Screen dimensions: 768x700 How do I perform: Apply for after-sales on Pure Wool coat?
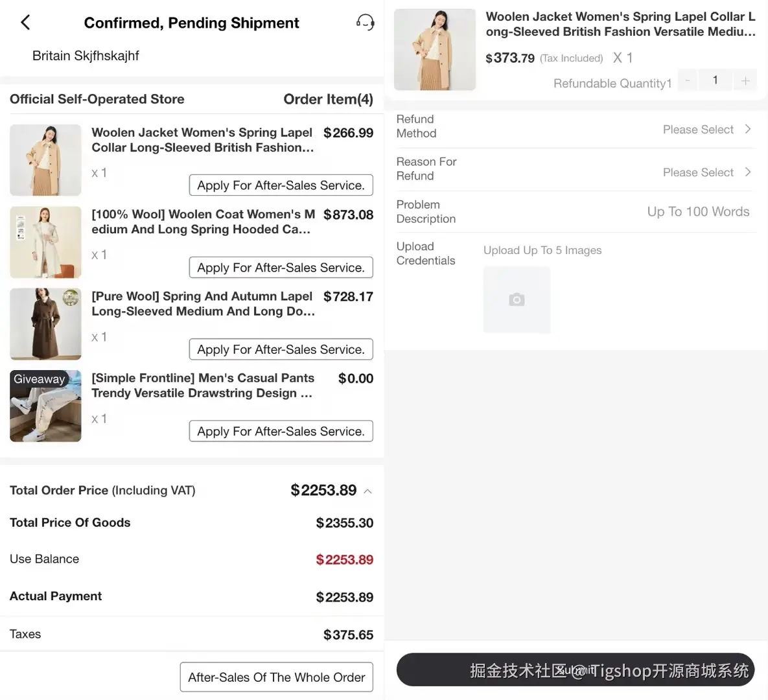(281, 349)
